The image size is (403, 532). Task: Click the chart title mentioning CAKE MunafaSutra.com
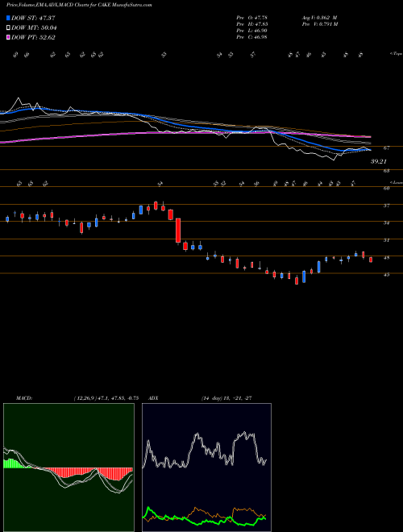(79, 5)
